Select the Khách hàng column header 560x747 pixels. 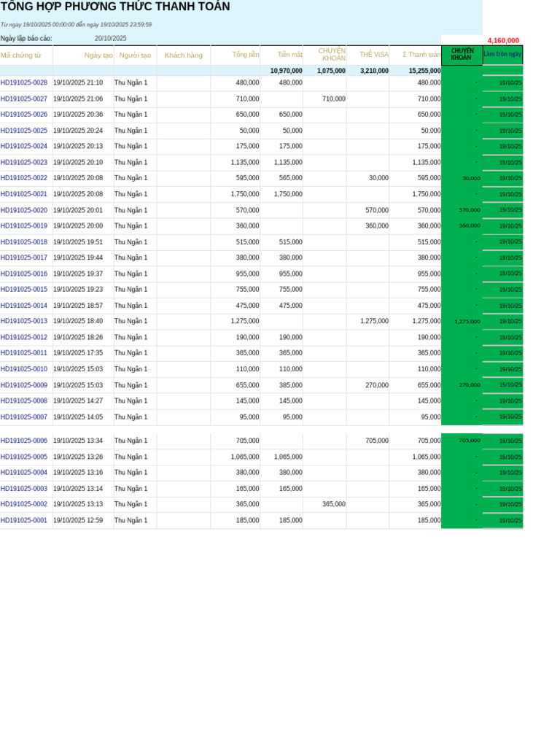183,55
